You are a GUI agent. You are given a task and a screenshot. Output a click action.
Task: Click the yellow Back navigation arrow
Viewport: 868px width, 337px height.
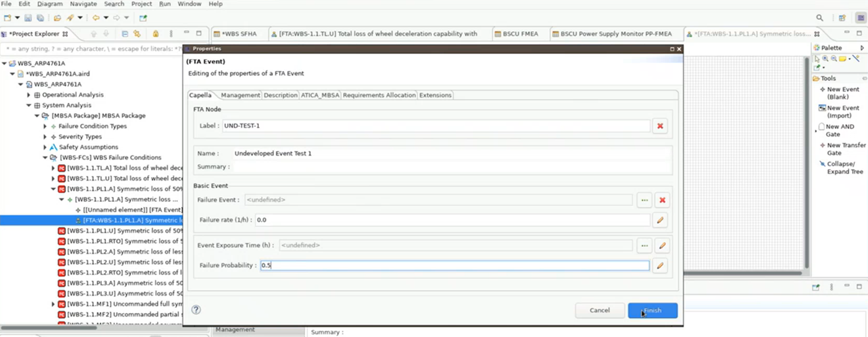coord(96,18)
